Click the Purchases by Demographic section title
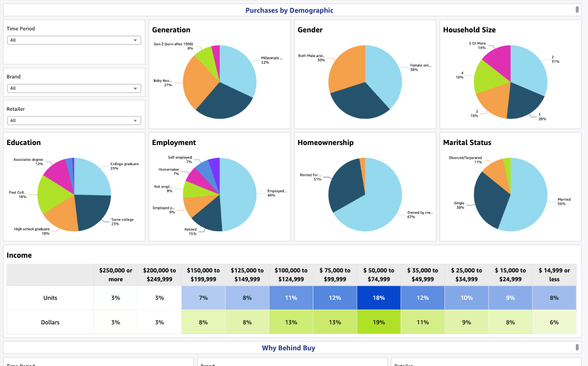This screenshot has height=366, width=588. (x=289, y=10)
